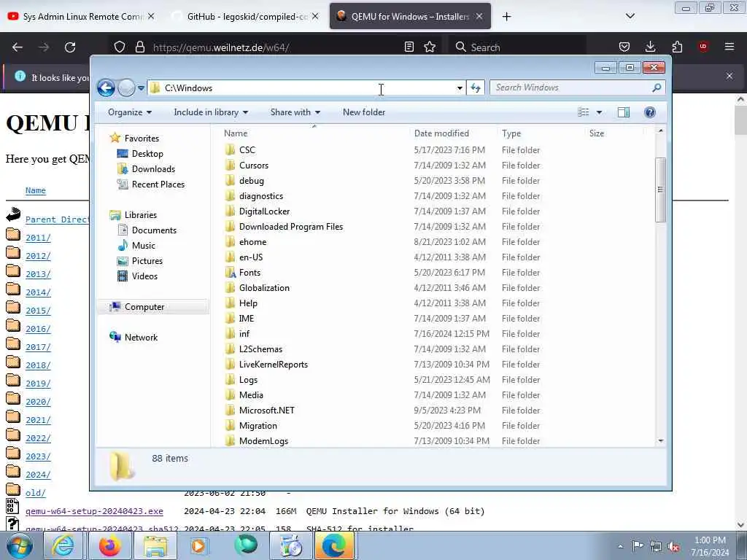Screen dimensions: 747x560
Task: Open a new Firefox tab
Action: (x=506, y=16)
